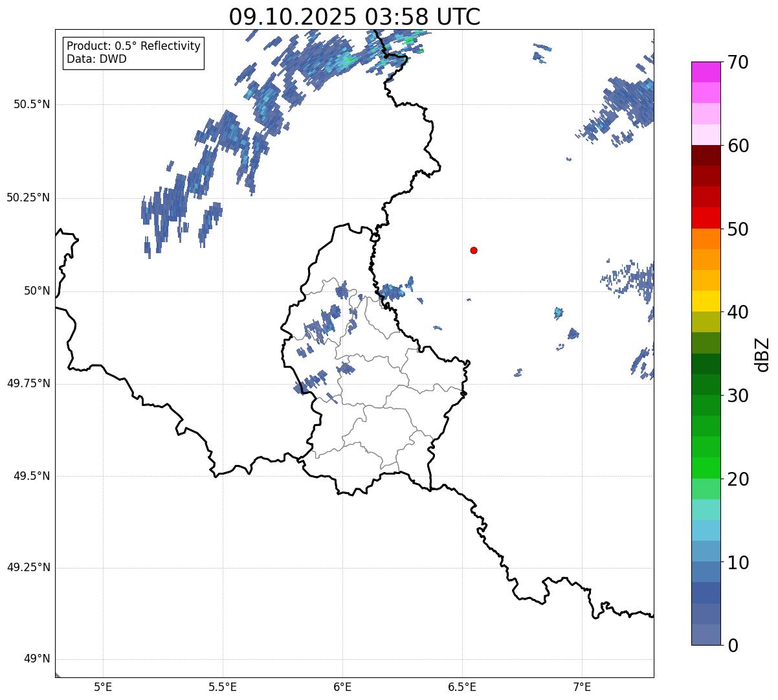Click the 'Data: DWD' legend line
The image size is (778, 700).
pyautogui.click(x=96, y=59)
